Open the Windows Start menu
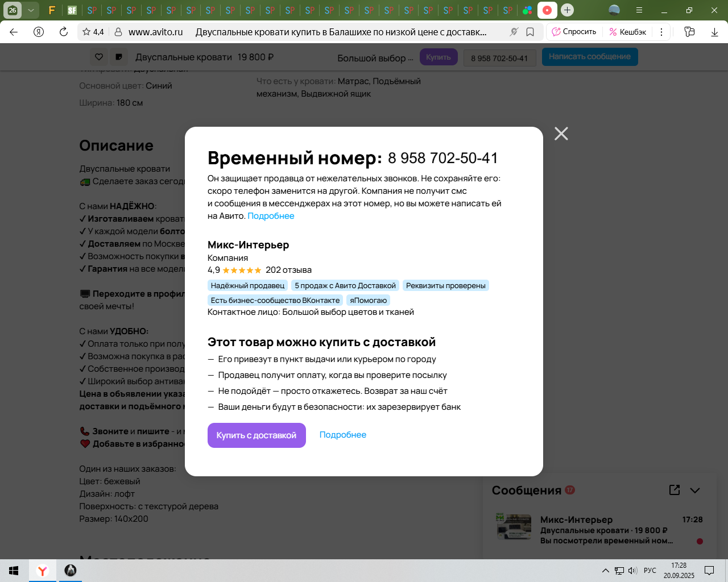The width and height of the screenshot is (728, 582). tap(14, 571)
